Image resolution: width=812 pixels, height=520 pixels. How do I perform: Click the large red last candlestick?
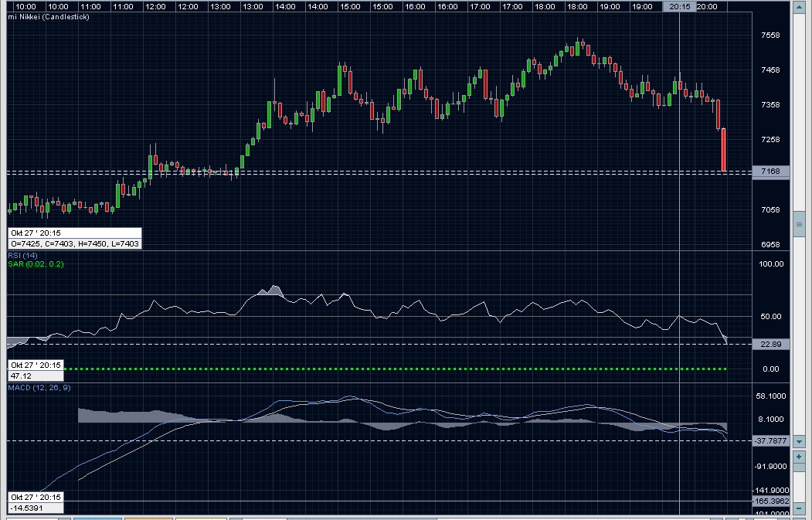click(723, 150)
